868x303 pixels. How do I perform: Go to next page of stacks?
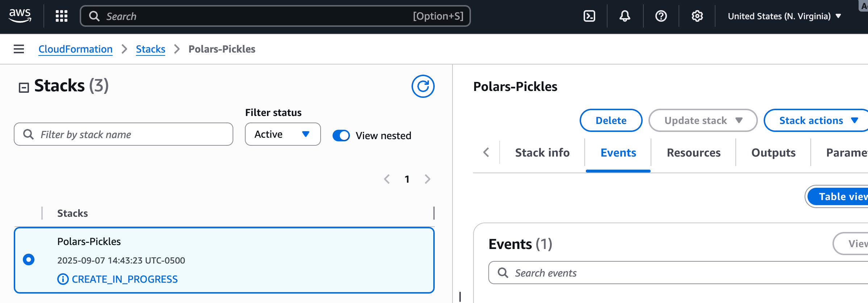coord(427,179)
